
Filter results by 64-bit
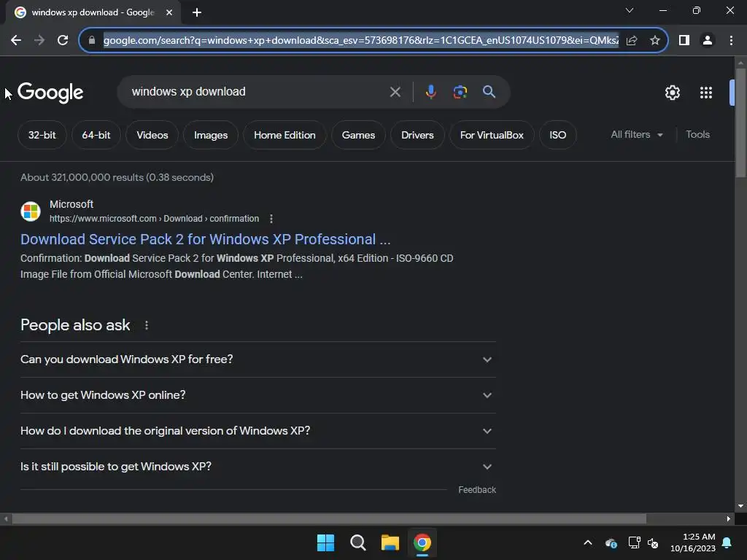tap(96, 135)
